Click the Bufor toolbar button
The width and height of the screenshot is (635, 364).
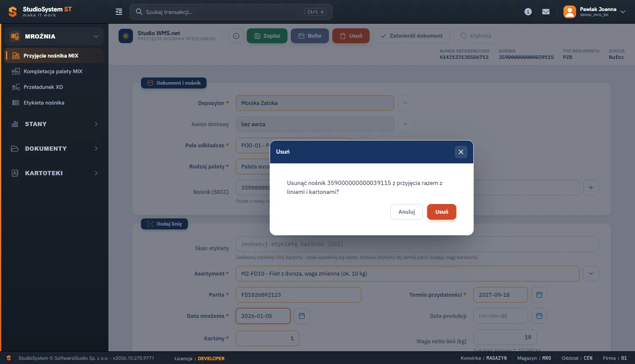coord(310,36)
